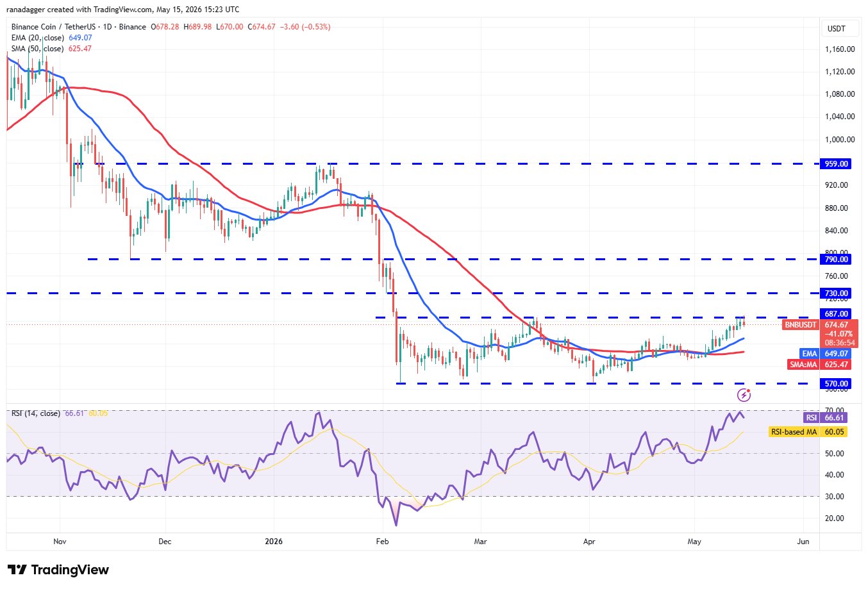Screen dimensions: 868x589
Task: Select the 959.00 resistance level label
Action: pos(836,164)
